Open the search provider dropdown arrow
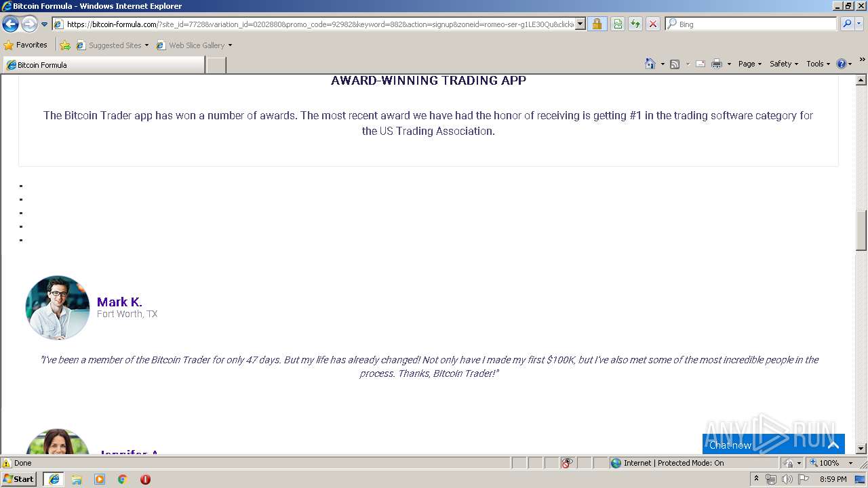 (x=859, y=24)
